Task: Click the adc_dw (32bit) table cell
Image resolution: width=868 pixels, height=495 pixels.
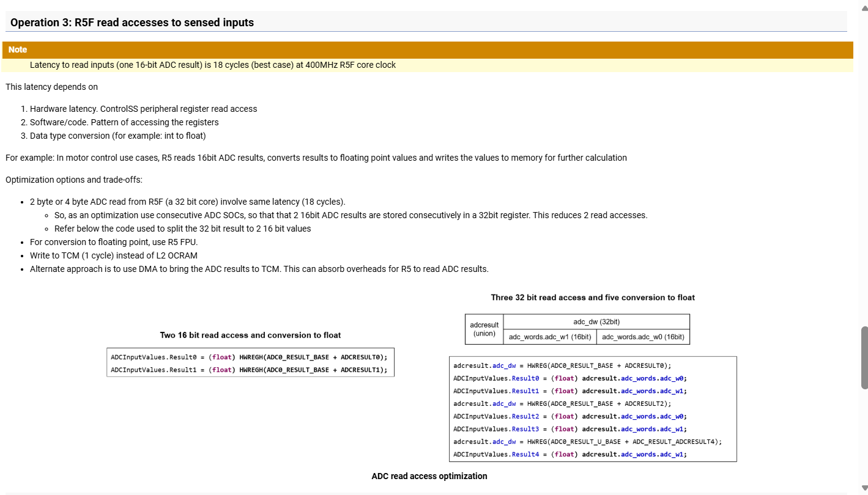Action: click(596, 321)
